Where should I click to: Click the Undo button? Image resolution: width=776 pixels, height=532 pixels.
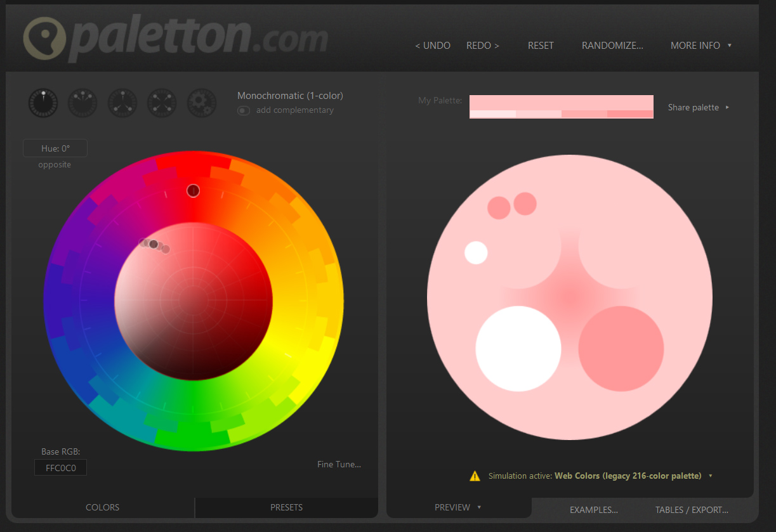[x=433, y=46]
